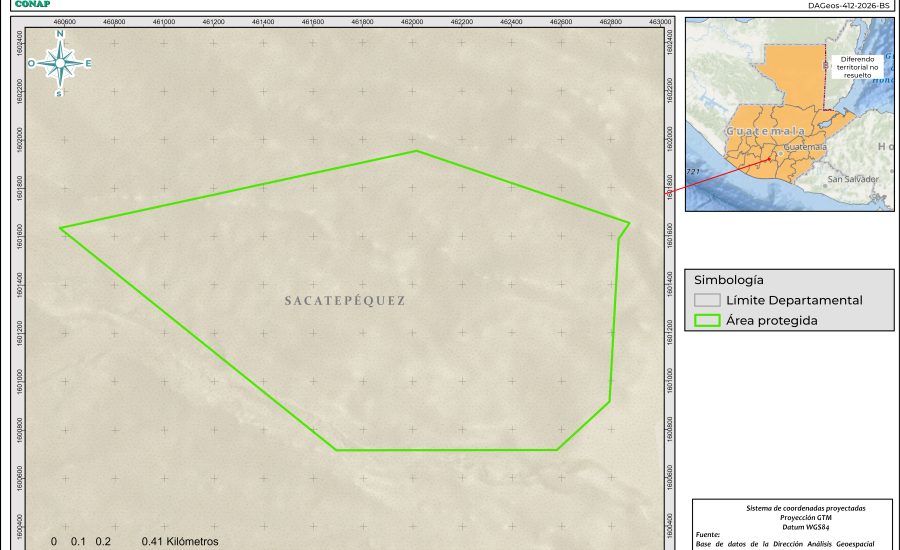This screenshot has width=900, height=550.
Task: Click the Área protegida legend label
Action: tap(772, 321)
